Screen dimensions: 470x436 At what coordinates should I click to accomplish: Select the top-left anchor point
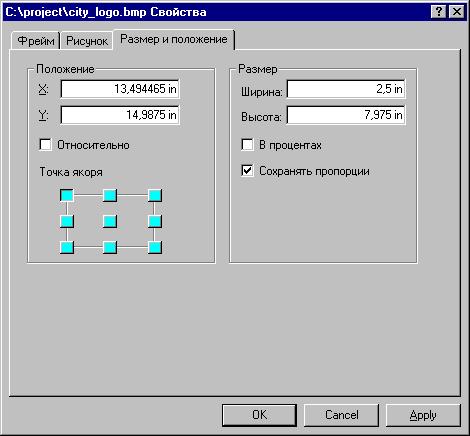point(67,195)
